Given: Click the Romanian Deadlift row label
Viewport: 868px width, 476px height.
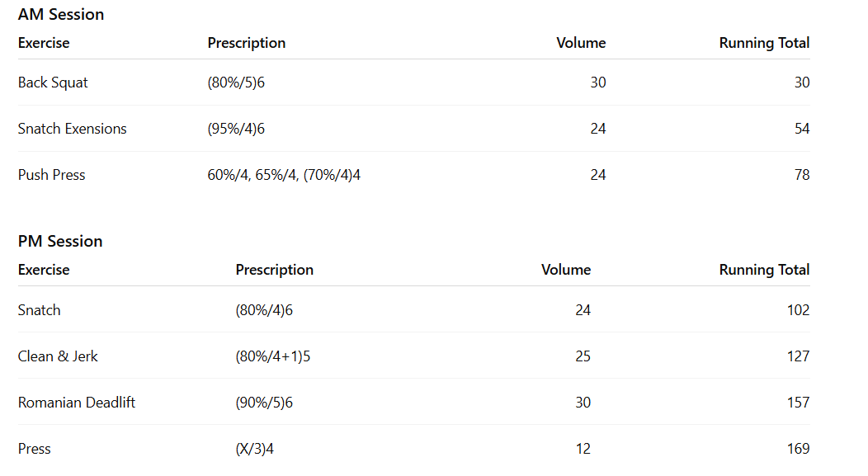Looking at the screenshot, I should point(77,403).
